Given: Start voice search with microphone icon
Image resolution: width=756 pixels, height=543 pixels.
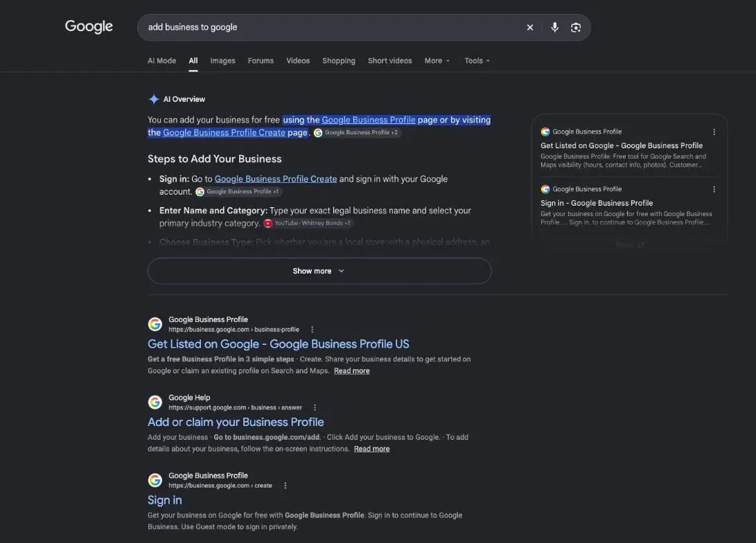Looking at the screenshot, I should (x=554, y=28).
